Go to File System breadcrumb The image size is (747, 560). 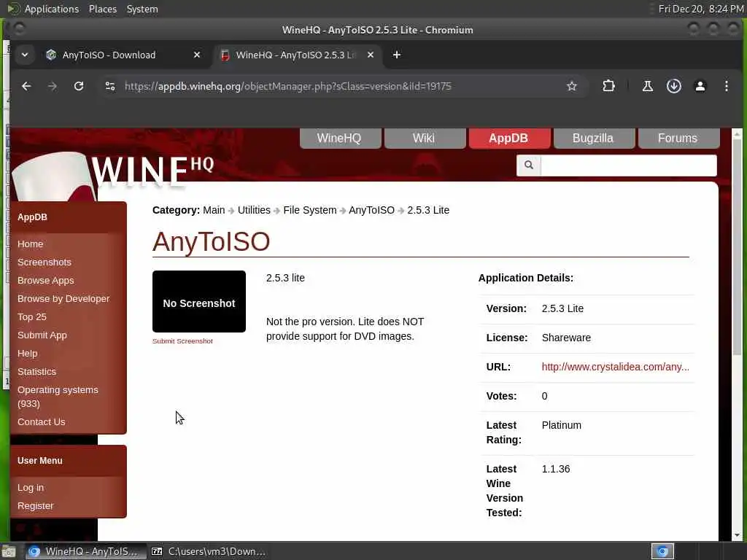(x=309, y=210)
